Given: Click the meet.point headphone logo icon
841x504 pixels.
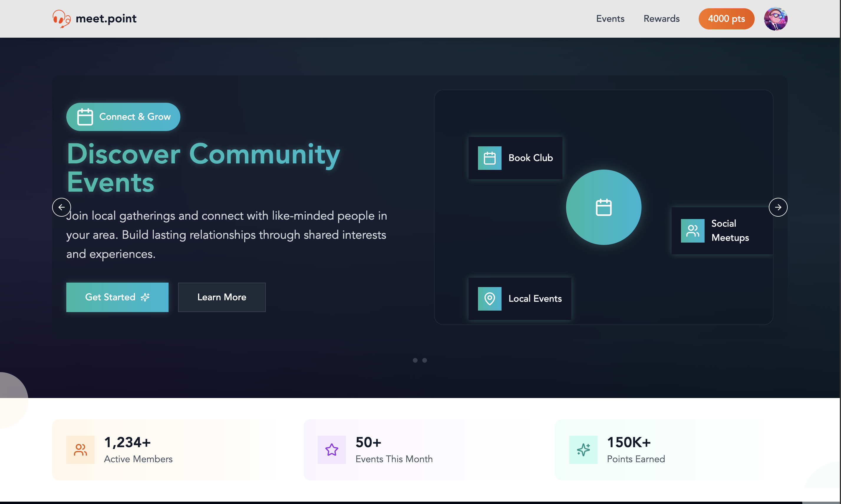Looking at the screenshot, I should tap(62, 18).
